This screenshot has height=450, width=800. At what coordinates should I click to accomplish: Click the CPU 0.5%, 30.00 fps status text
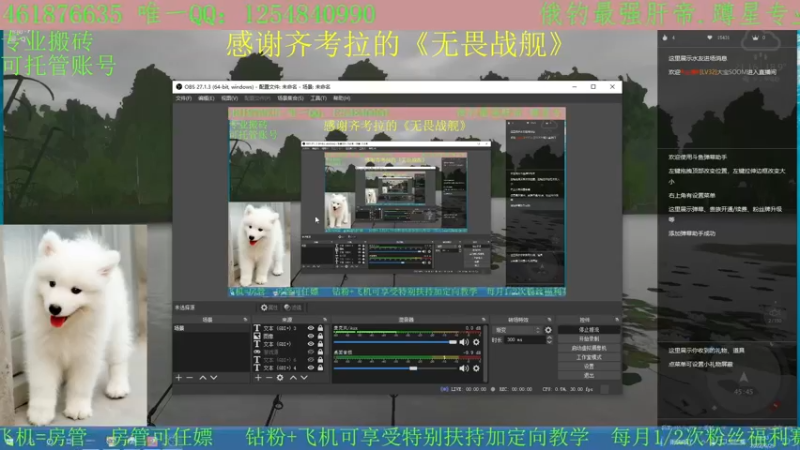pos(567,389)
